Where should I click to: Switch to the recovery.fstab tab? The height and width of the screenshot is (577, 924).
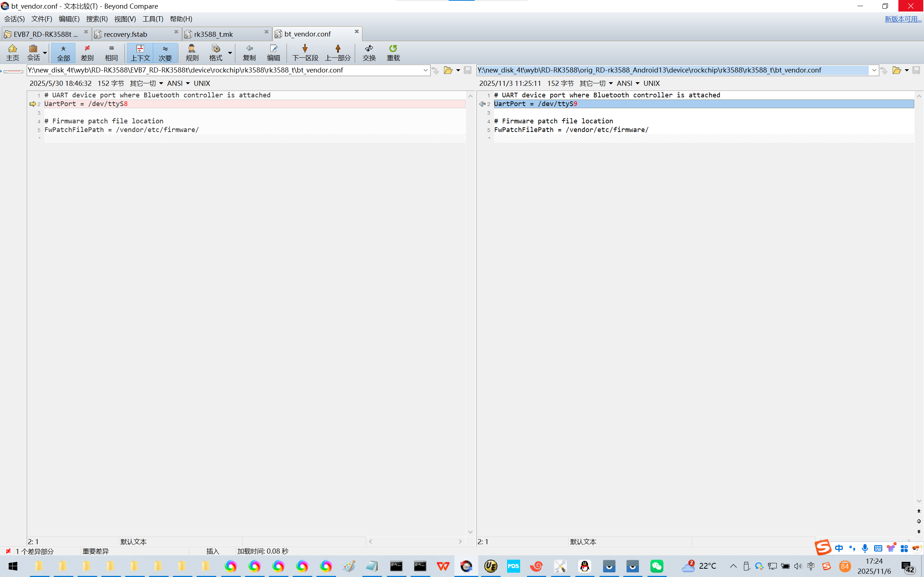[x=125, y=34]
